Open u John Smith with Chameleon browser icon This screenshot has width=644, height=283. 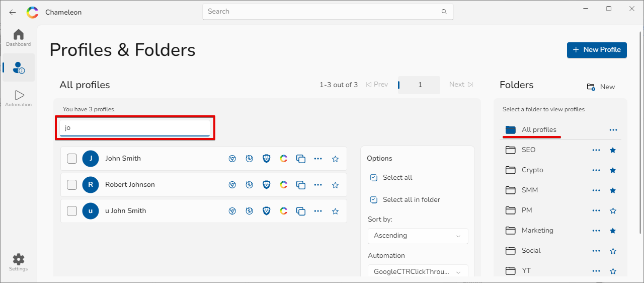coord(283,211)
